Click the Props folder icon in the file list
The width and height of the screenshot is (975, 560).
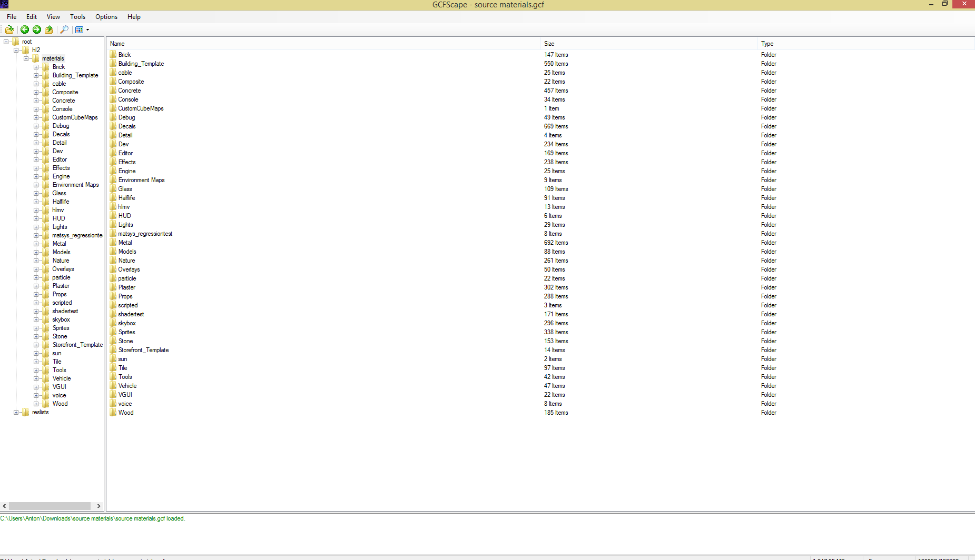[113, 296]
